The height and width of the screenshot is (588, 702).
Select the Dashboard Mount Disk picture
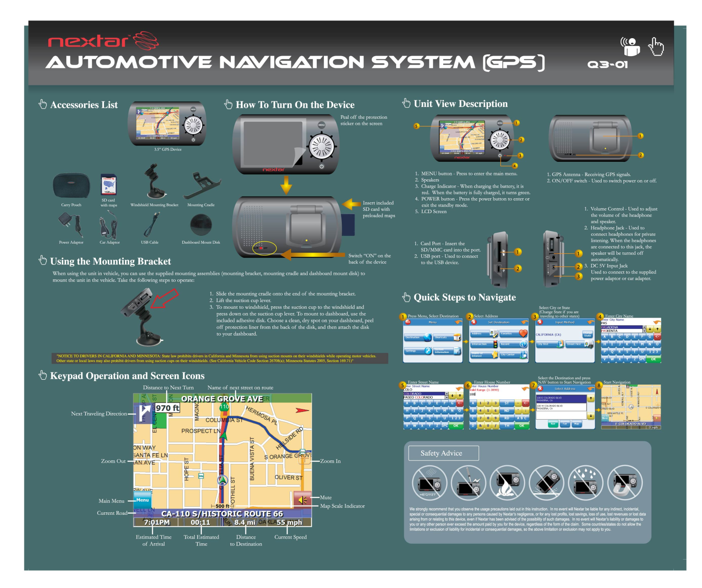(201, 225)
